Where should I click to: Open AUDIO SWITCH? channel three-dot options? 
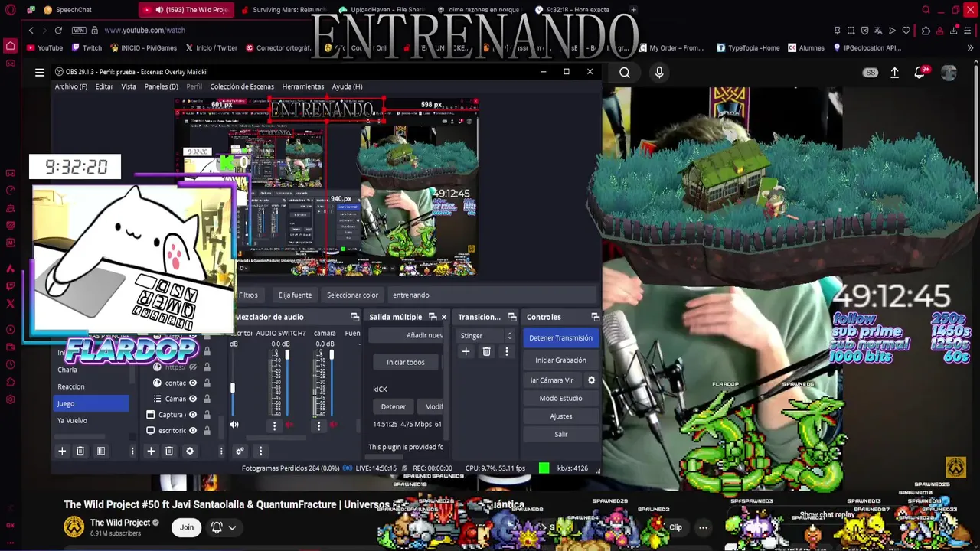(x=274, y=425)
